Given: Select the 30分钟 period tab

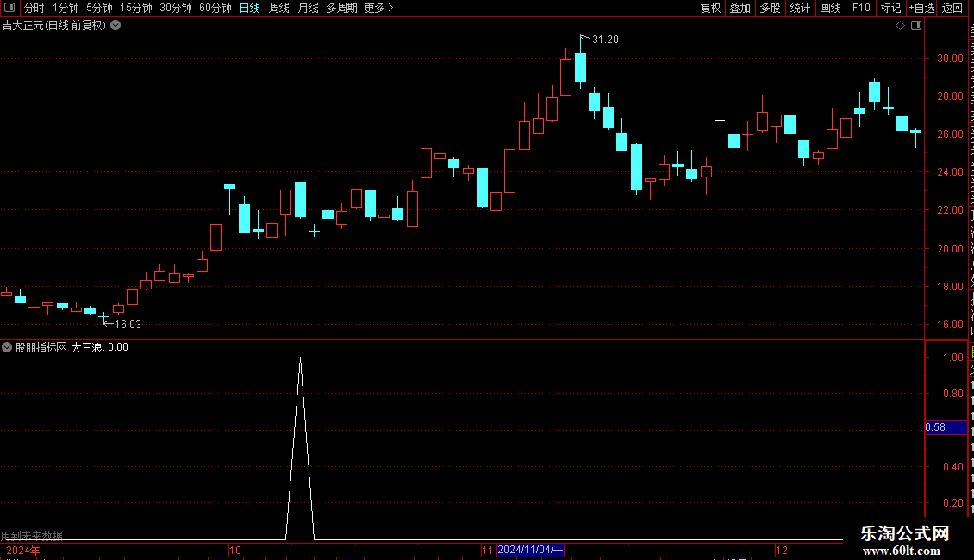Looking at the screenshot, I should click(176, 8).
